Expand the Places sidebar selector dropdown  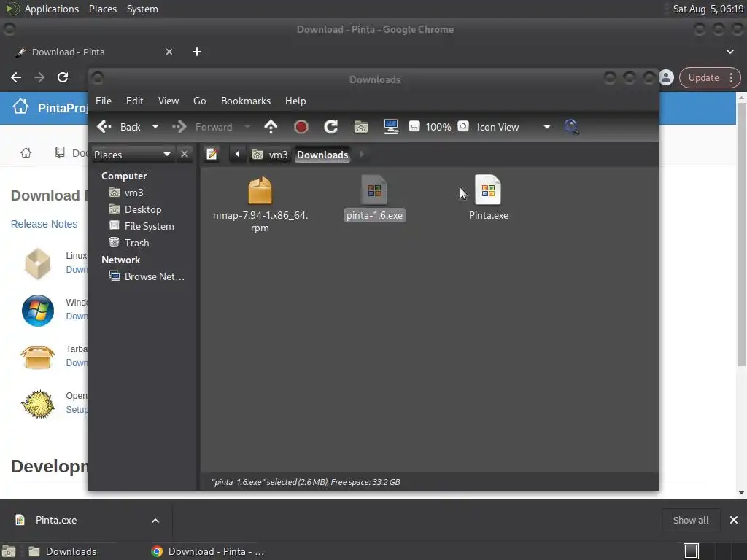[133, 155]
